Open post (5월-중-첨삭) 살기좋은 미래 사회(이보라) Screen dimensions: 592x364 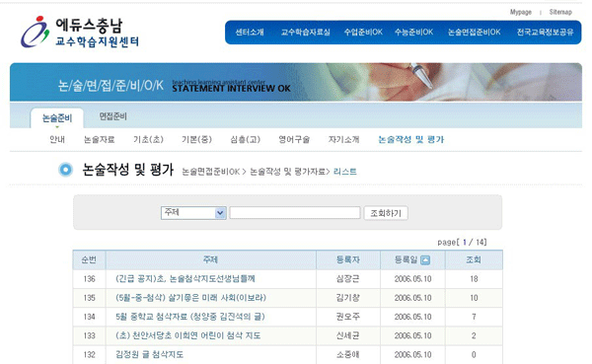(190, 298)
